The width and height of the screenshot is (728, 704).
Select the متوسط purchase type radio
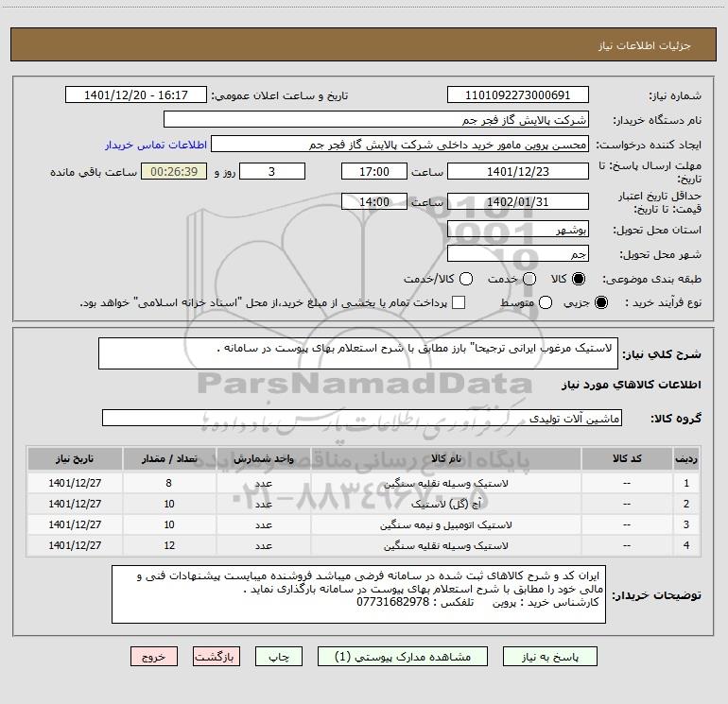point(546,302)
